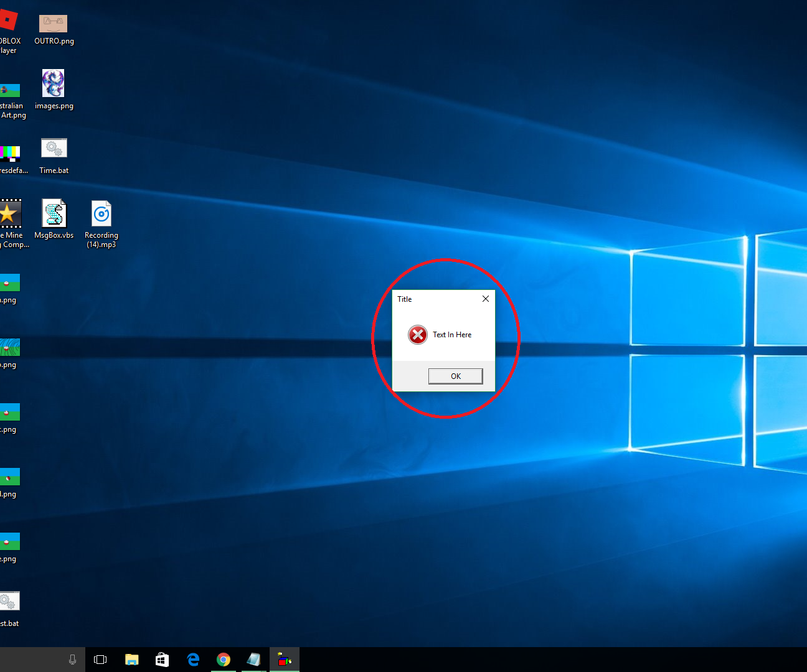Open Task View from the taskbar
The height and width of the screenshot is (672, 807).
[100, 660]
